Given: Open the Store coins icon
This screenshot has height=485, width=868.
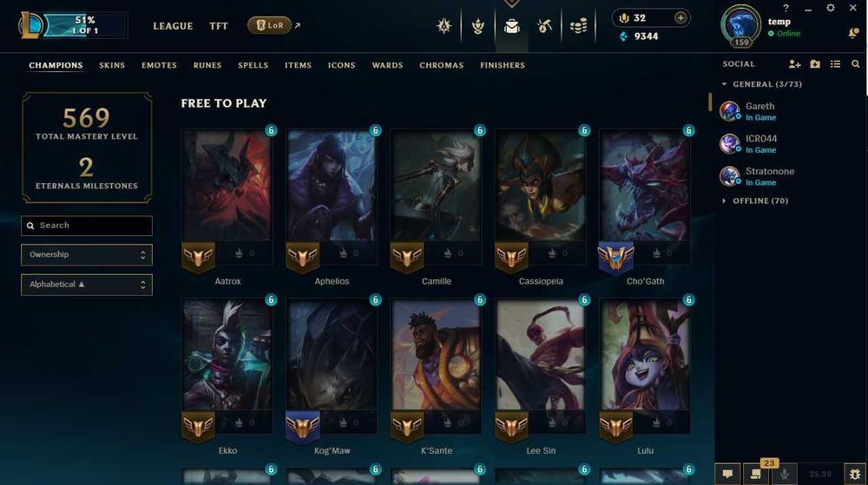Looking at the screenshot, I should pyautogui.click(x=578, y=26).
